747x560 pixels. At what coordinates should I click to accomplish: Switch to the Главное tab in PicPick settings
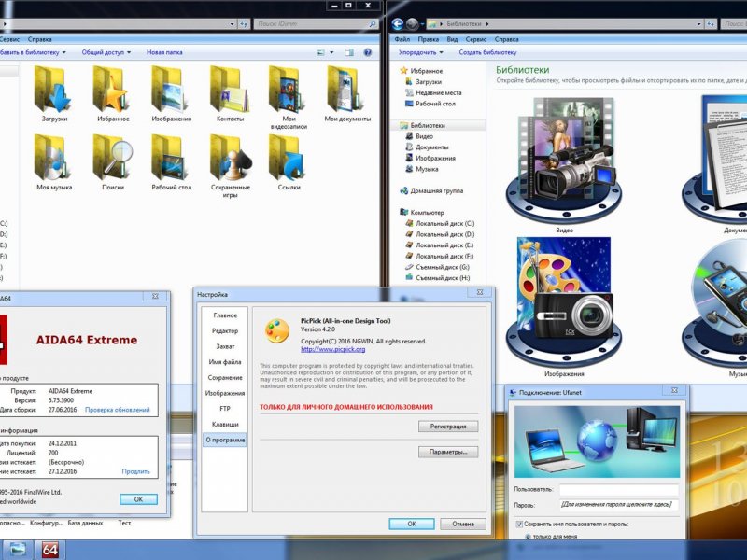click(x=225, y=315)
